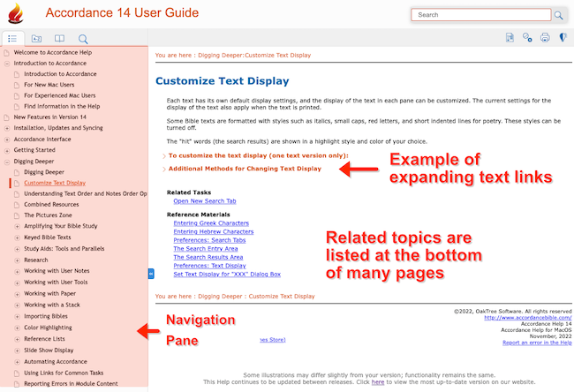This screenshot has width=574, height=392.
Task: Open the A-Z Index tab icon
Action: pos(36,39)
